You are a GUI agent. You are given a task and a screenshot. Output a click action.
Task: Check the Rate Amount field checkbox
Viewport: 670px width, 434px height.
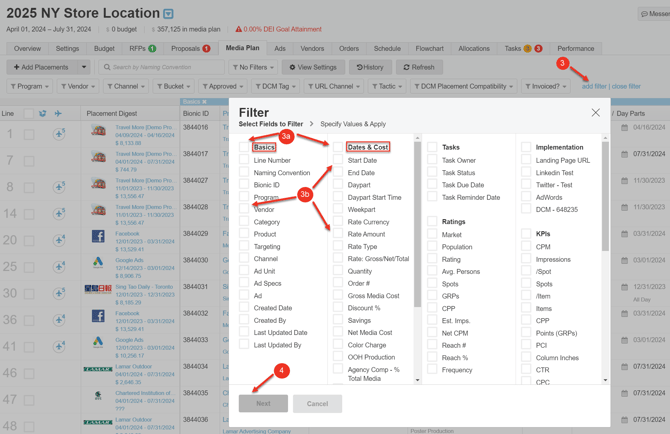(338, 233)
